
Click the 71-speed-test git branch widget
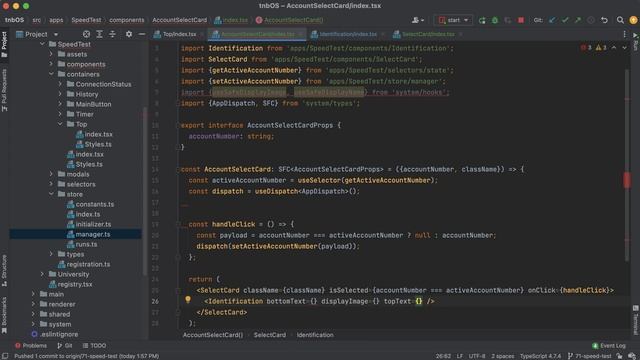590,356
